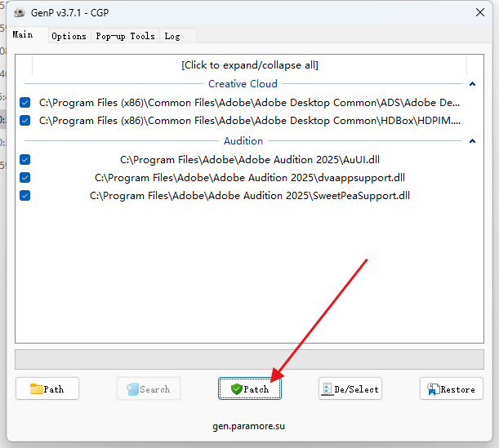This screenshot has height=448, width=499.
Task: Uncheck the ADS Adobe Desktop Common file checkbox
Action: (x=25, y=102)
